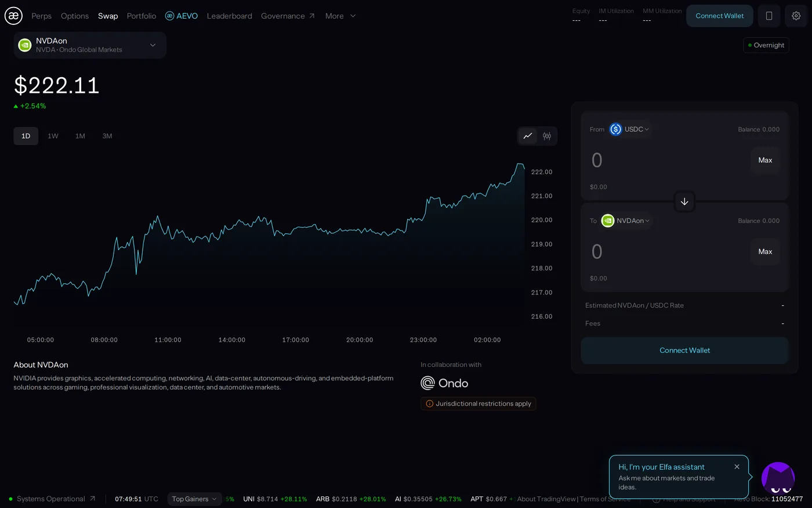This screenshot has height=508, width=812.
Task: Click the Estimated NVDAon / USDC Rate label
Action: coord(635,305)
